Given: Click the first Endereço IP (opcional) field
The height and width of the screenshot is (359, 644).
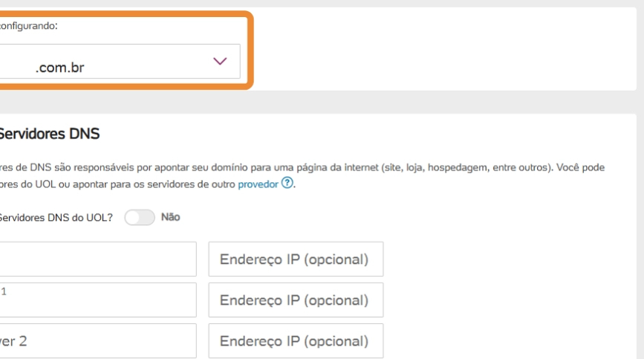Looking at the screenshot, I should 296,259.
